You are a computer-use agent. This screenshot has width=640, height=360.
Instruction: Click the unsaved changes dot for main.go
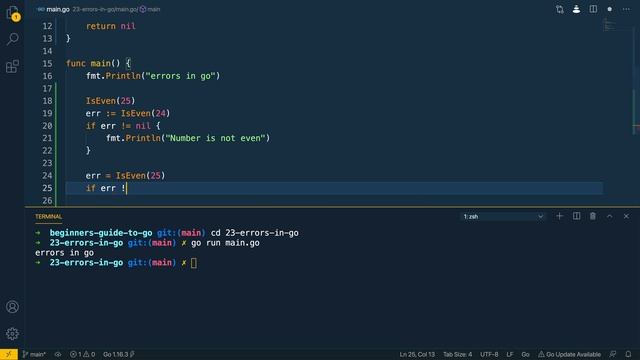pos(609,9)
